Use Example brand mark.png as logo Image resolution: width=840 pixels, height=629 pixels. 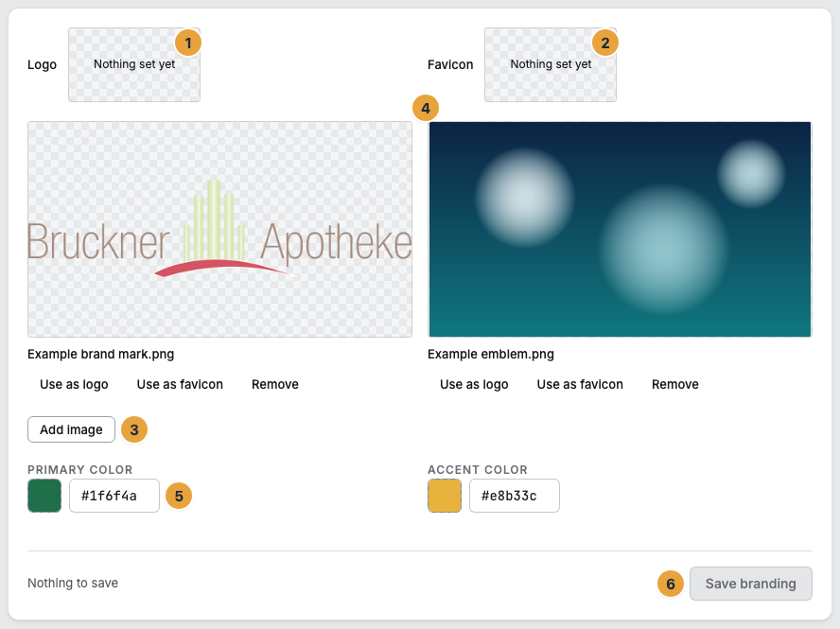(74, 384)
